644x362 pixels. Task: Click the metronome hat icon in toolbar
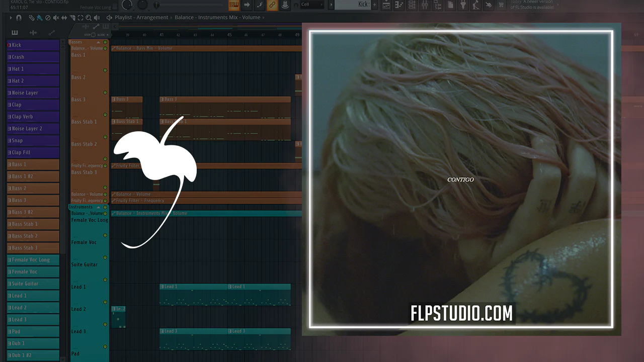point(285,5)
